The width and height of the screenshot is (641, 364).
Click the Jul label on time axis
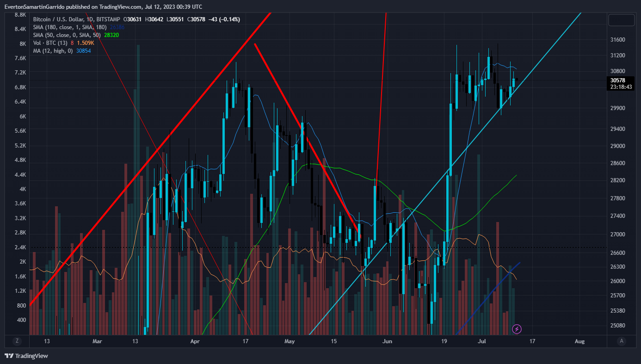(x=482, y=342)
